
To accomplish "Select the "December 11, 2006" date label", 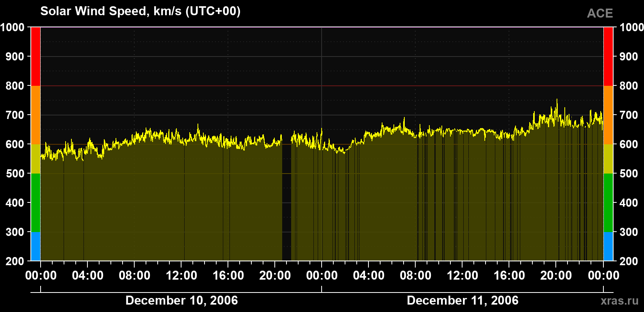I will point(463,300).
